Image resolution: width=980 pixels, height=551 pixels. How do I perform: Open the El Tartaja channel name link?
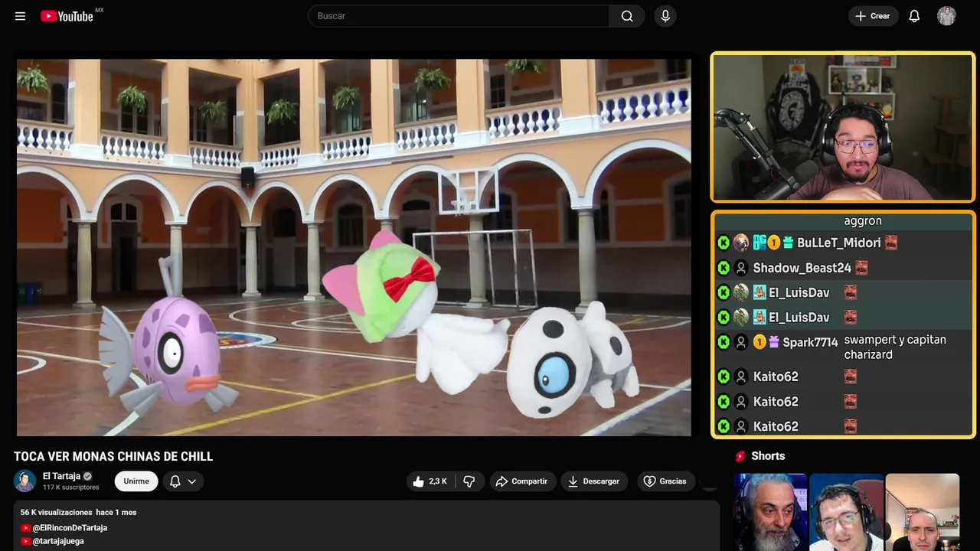tap(61, 476)
